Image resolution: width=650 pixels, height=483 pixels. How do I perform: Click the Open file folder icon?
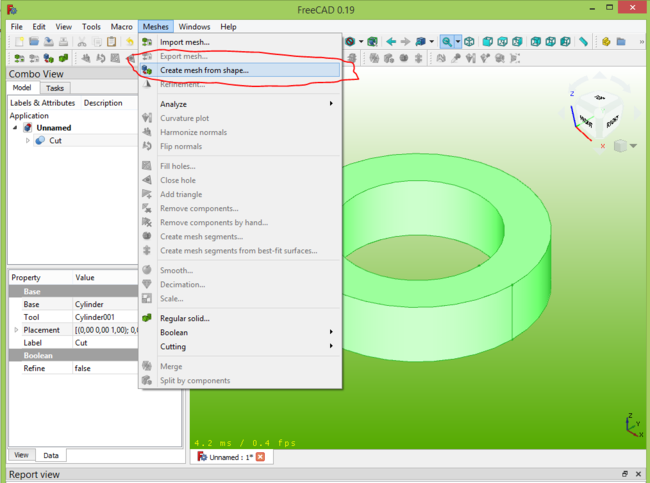point(32,42)
